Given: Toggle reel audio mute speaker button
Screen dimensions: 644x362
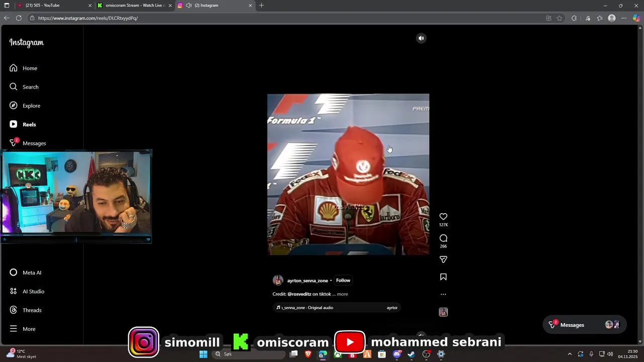Looking at the screenshot, I should [421, 38].
